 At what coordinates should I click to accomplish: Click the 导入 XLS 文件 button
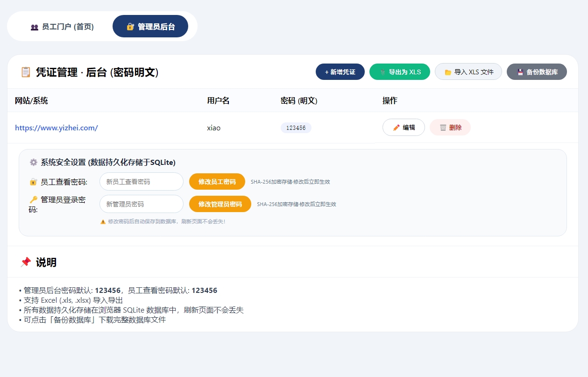(468, 72)
